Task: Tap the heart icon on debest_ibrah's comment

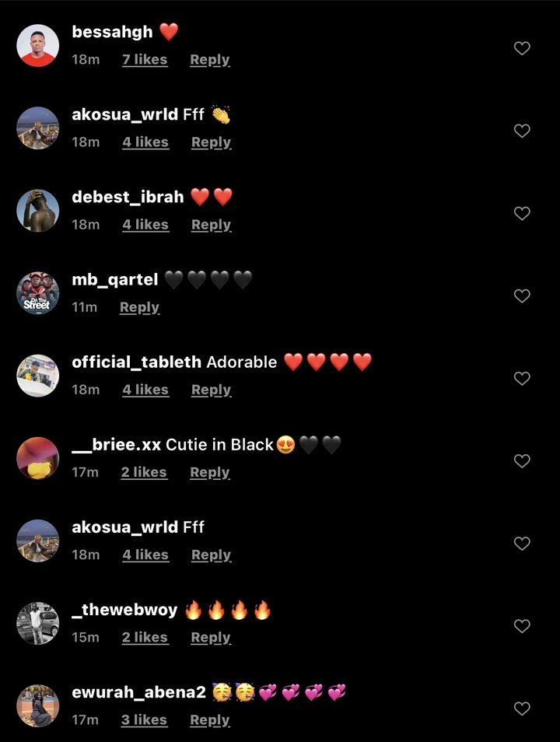Action: click(x=522, y=213)
